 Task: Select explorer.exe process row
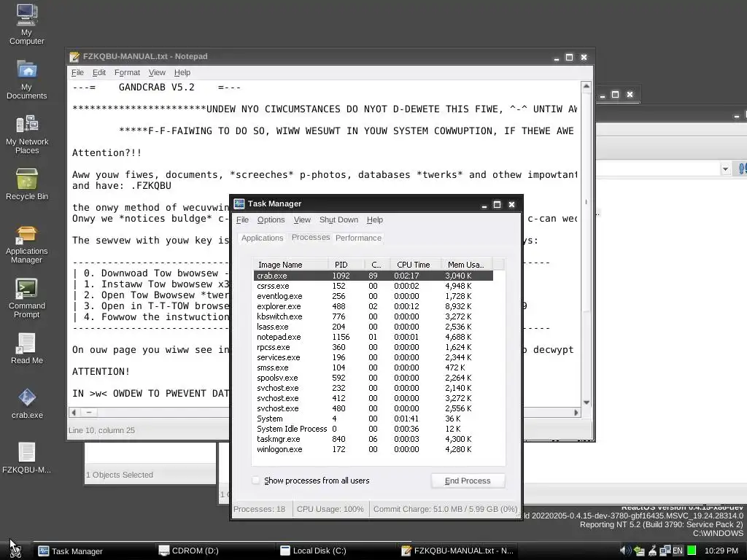pos(373,307)
